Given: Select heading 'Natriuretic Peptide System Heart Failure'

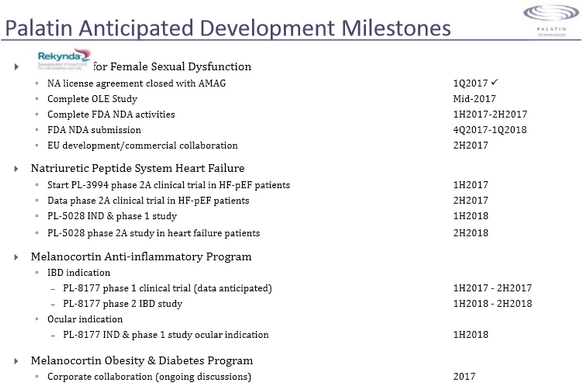Looking at the screenshot, I should point(138,168).
